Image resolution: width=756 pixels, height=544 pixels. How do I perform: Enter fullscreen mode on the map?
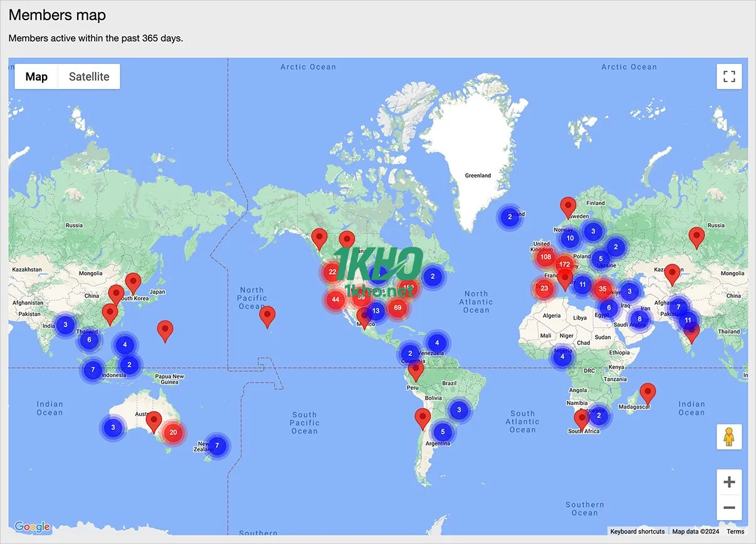click(x=729, y=76)
